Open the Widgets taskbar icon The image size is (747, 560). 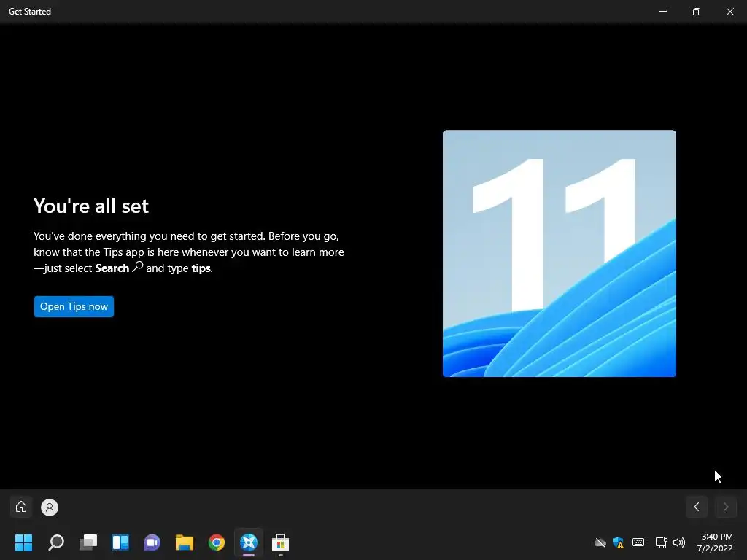120,542
